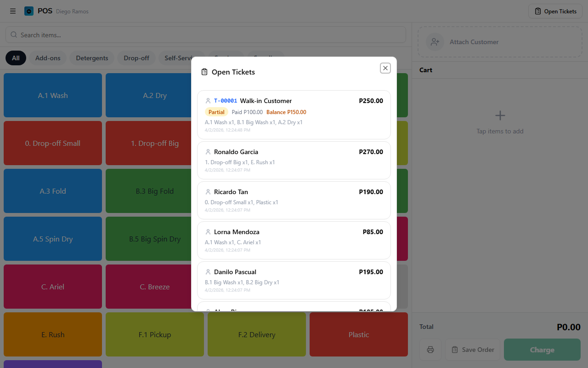588x368 pixels.
Task: Choose the Drop-off category filter
Action: 136,58
